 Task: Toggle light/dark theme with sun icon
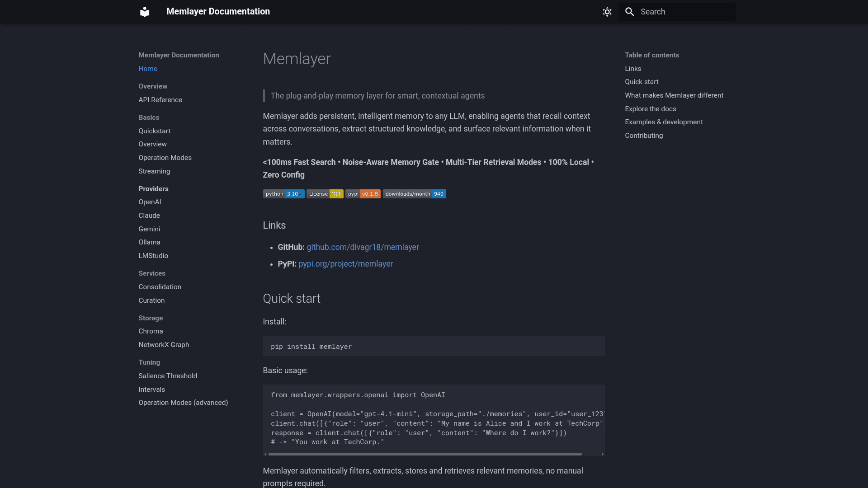point(607,12)
